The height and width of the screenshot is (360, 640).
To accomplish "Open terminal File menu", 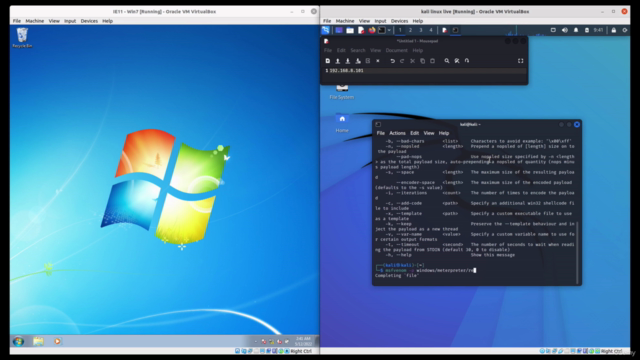I will pos(380,133).
